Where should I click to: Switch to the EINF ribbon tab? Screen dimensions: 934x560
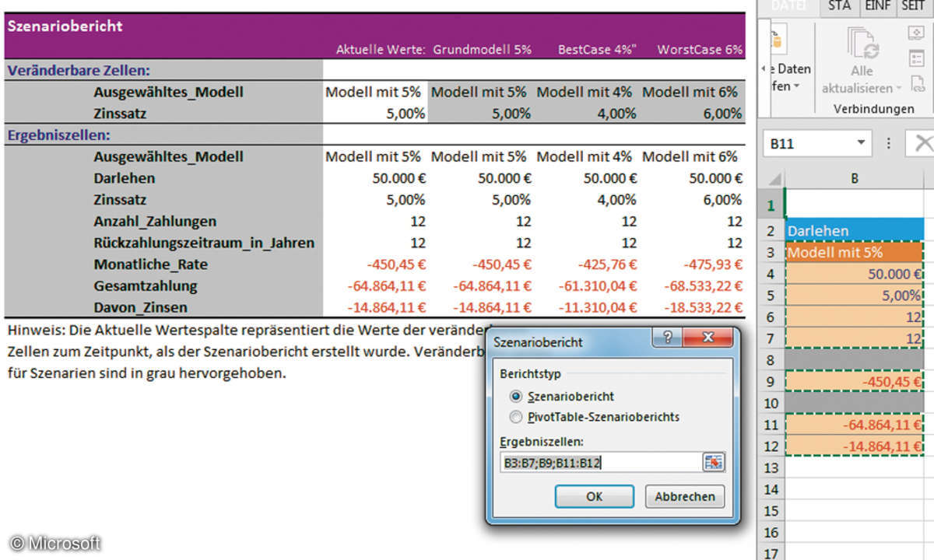879,6
